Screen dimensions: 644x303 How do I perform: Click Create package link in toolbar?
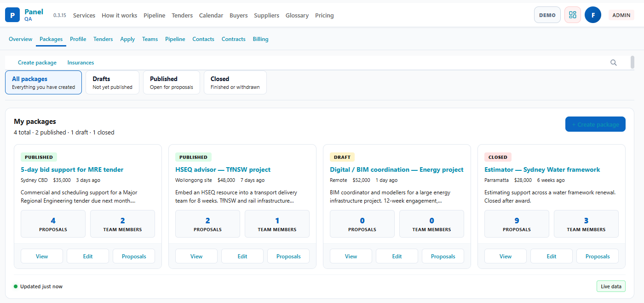(37, 63)
